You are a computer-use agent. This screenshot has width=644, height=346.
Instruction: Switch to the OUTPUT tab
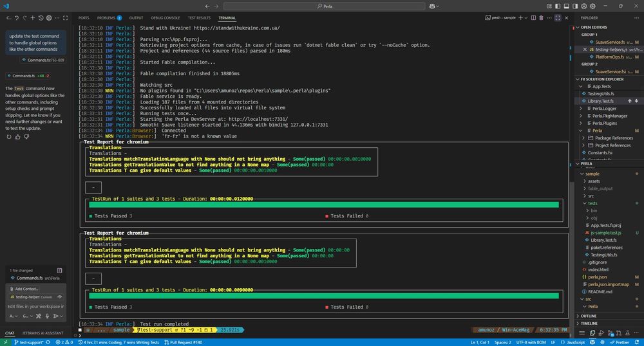coord(136,18)
